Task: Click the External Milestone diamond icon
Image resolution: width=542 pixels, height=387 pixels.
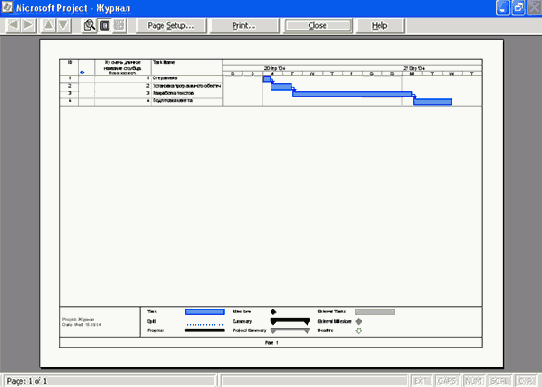Action: 359,321
